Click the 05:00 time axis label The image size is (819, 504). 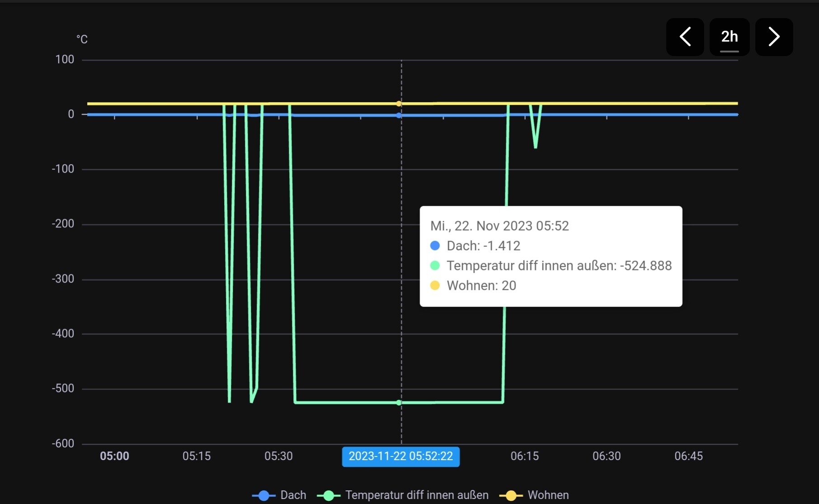pos(114,456)
